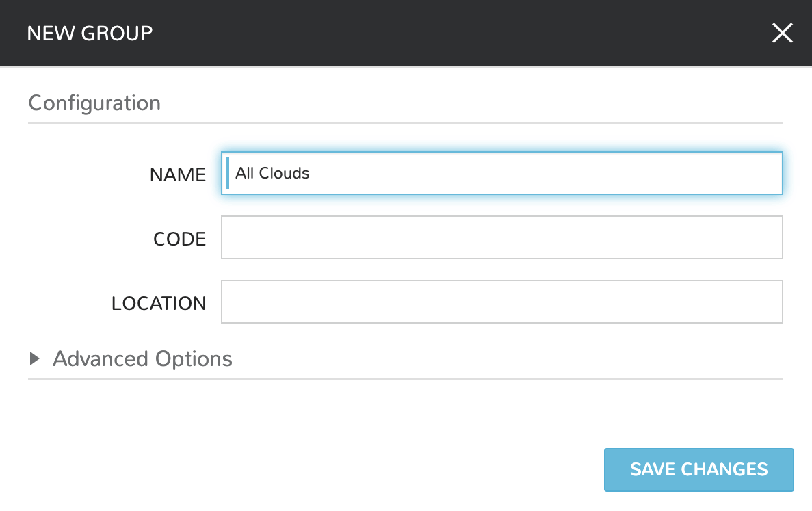This screenshot has width=812, height=511.
Task: Focus the Name input field
Action: click(501, 173)
